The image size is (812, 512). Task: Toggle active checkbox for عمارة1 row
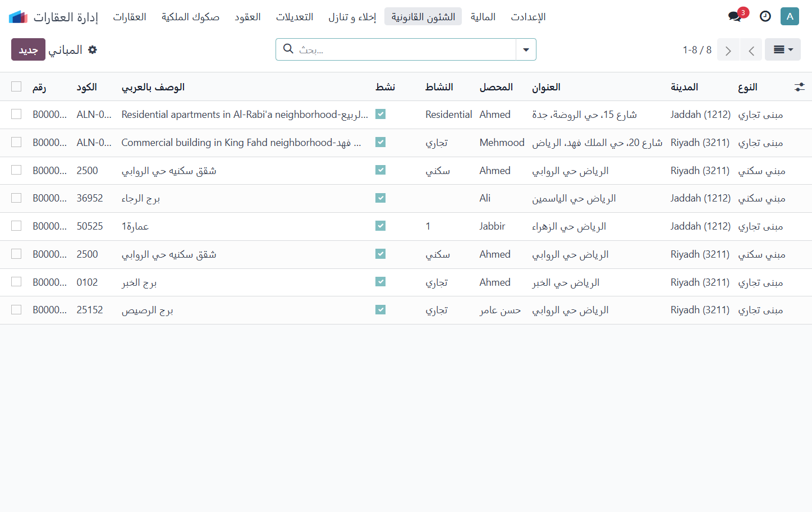pyautogui.click(x=380, y=226)
